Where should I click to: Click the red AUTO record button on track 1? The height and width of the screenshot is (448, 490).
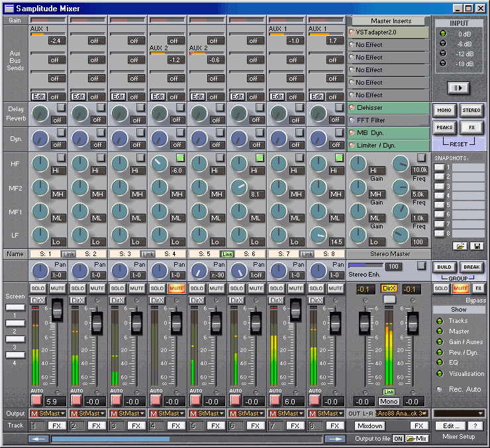(36, 400)
